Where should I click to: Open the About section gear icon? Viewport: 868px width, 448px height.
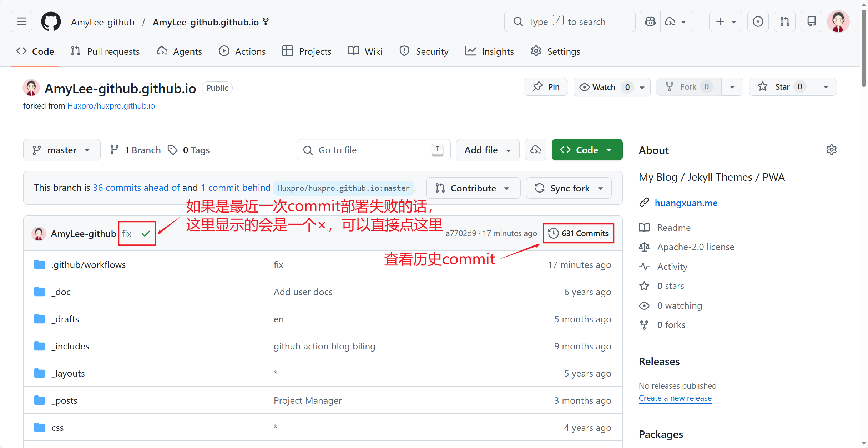point(832,150)
